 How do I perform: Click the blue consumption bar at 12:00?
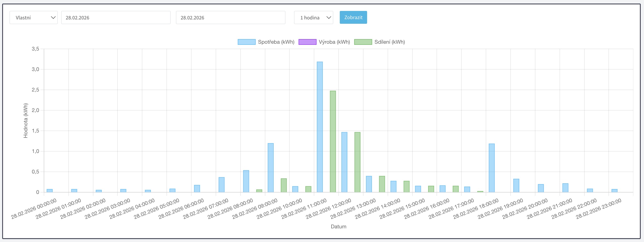pyautogui.click(x=344, y=162)
